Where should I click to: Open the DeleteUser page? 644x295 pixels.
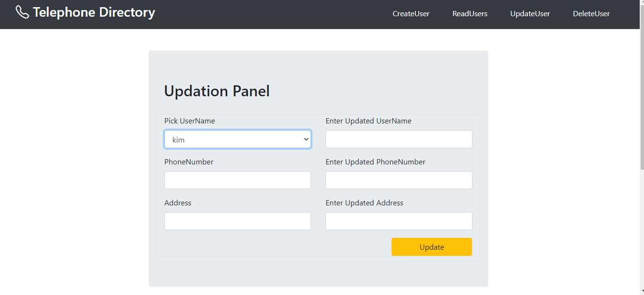[x=591, y=14]
